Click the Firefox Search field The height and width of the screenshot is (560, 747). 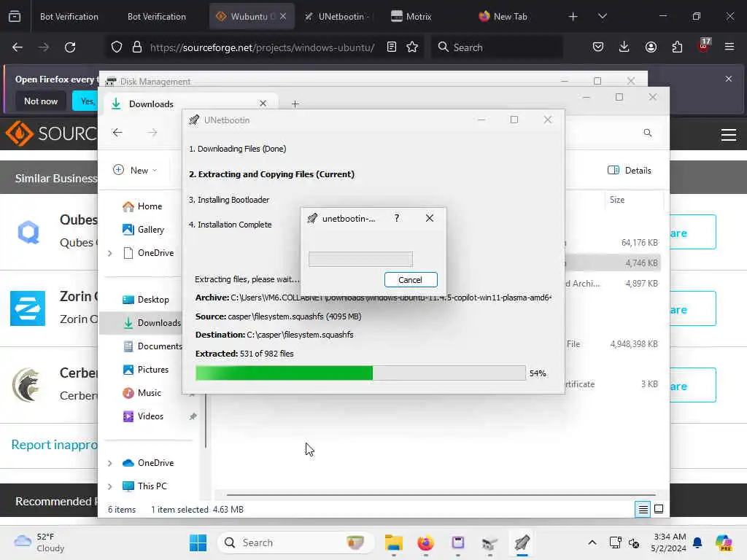pos(497,47)
